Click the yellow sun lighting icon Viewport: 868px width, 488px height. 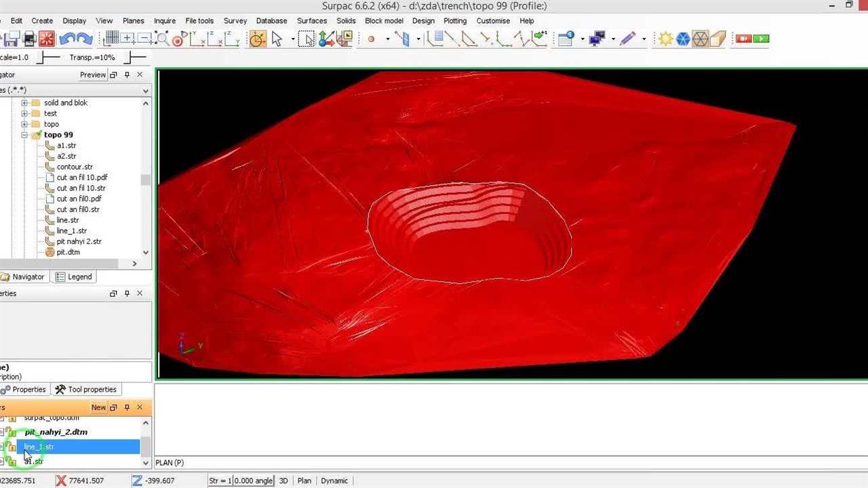pyautogui.click(x=665, y=39)
